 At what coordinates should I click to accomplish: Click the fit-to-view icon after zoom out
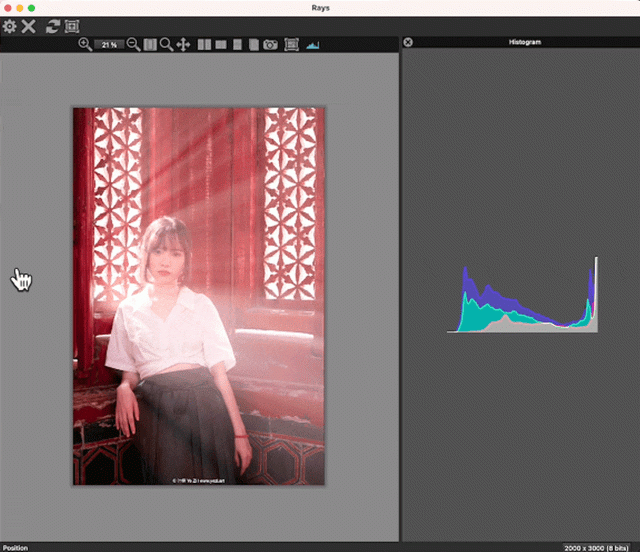tap(150, 45)
